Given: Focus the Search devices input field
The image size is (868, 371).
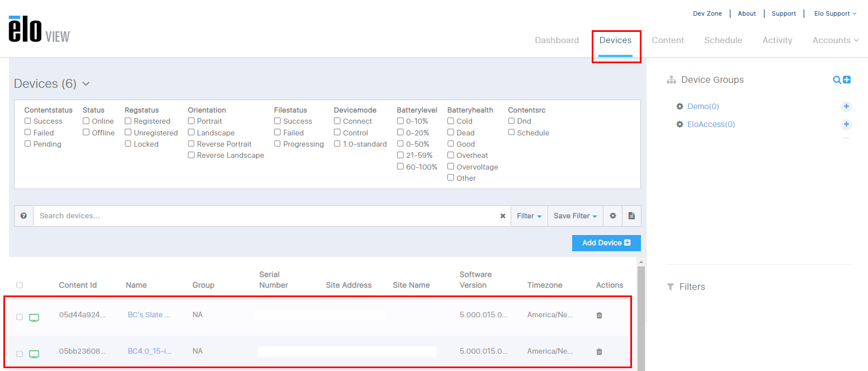Looking at the screenshot, I should pos(267,216).
